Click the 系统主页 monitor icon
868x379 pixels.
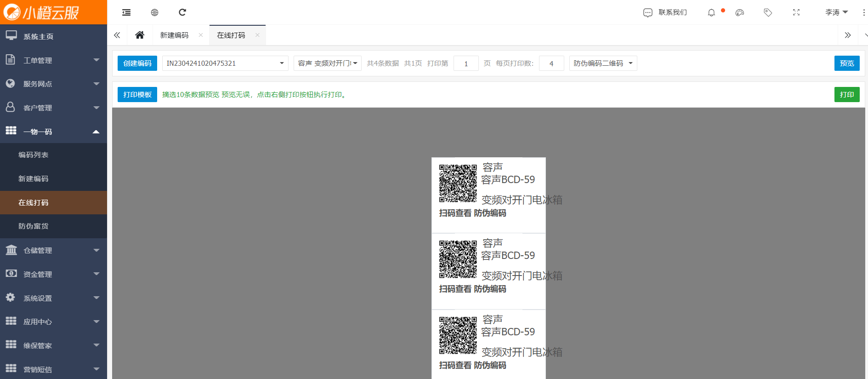(x=11, y=35)
